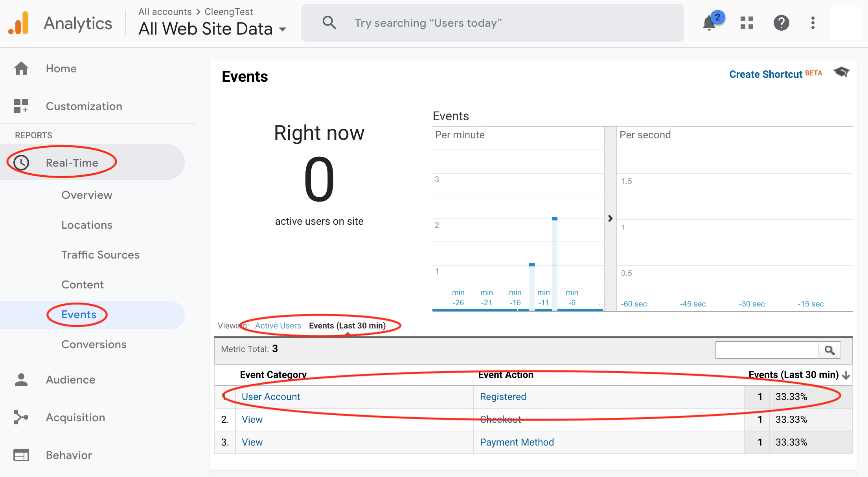Click the Real-Time clock icon
868x477 pixels.
point(21,162)
